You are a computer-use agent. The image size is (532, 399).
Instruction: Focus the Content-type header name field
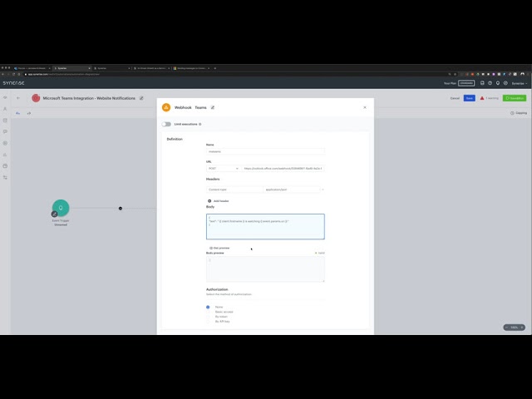pyautogui.click(x=234, y=190)
